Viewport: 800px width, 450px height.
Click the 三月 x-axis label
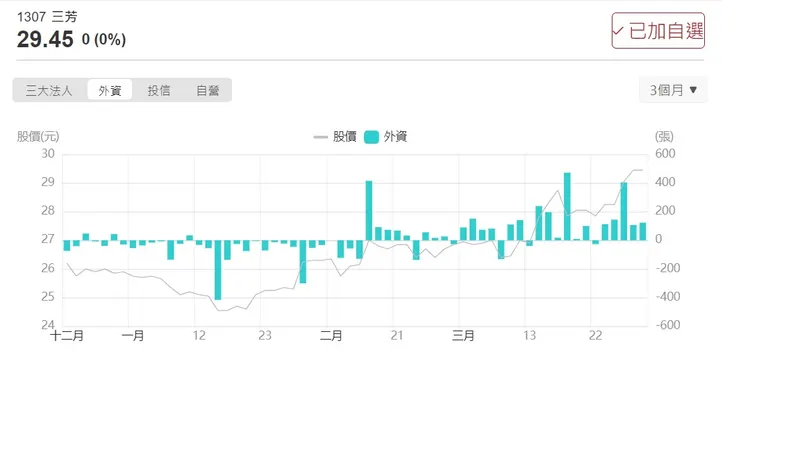[x=463, y=336]
